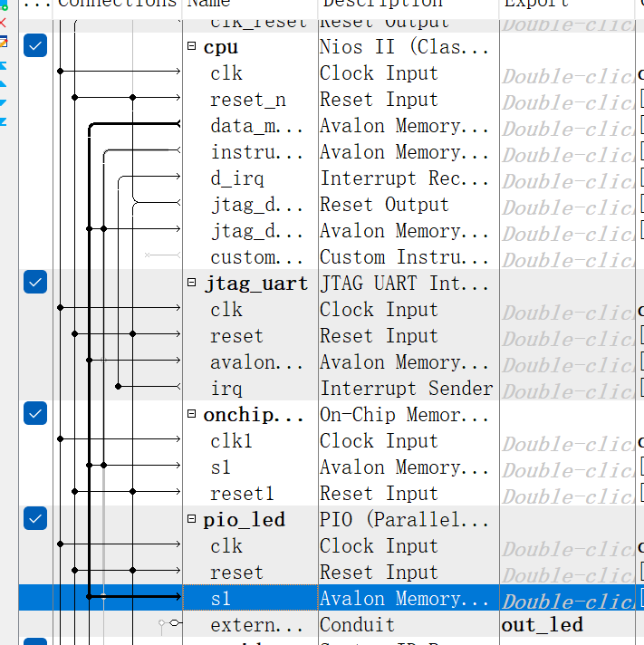Click the add component green plus icon

click(4, 5)
